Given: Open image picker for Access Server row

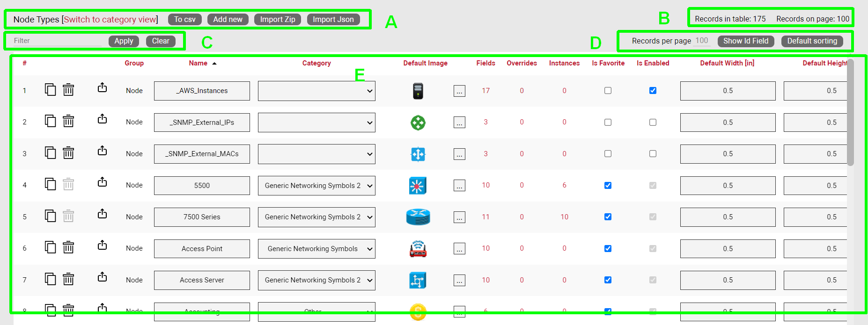Looking at the screenshot, I should click(x=459, y=280).
